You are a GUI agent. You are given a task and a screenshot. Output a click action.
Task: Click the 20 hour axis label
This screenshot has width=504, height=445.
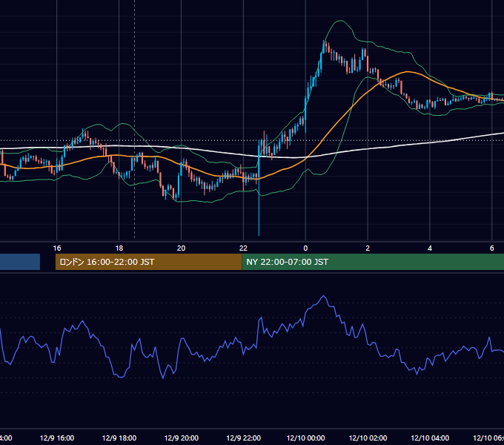(x=181, y=248)
